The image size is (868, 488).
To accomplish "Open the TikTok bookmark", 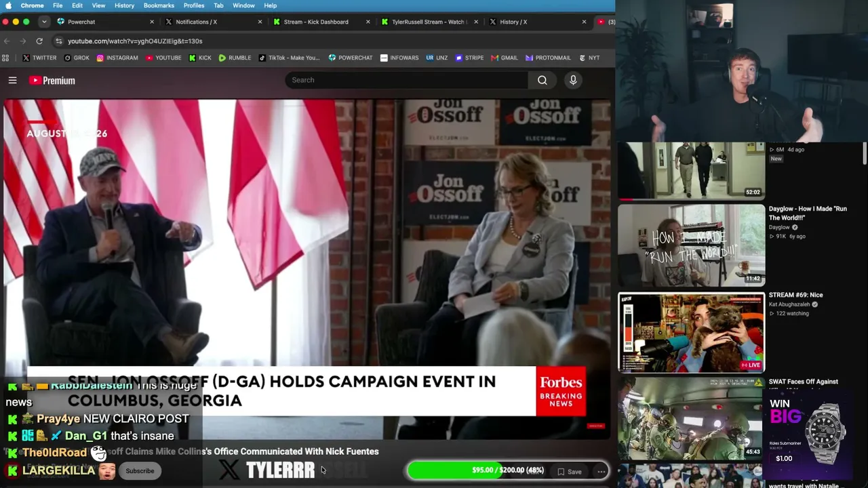I will [x=289, y=58].
